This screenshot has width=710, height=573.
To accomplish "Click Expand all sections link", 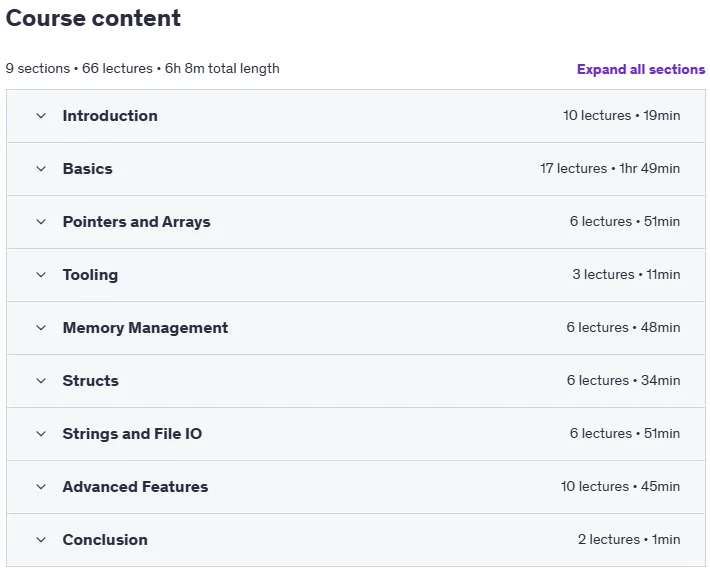I will tap(641, 69).
